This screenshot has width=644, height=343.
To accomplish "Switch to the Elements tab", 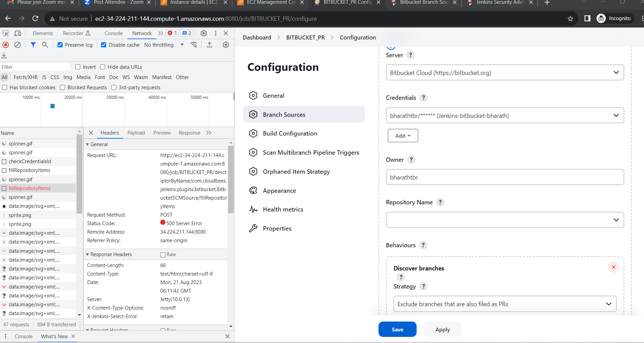I will (43, 33).
